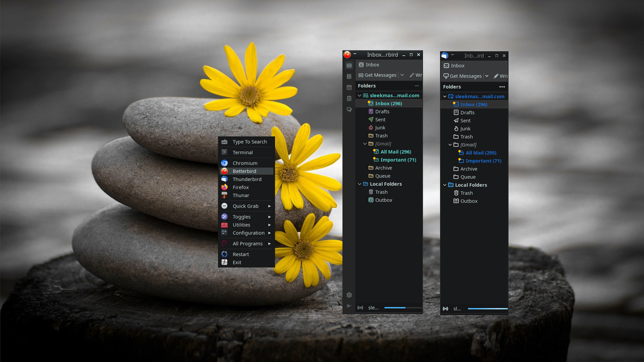Click the Write pencil in Thunderbird toolbar
Screen dimensions: 644x362
point(496,76)
